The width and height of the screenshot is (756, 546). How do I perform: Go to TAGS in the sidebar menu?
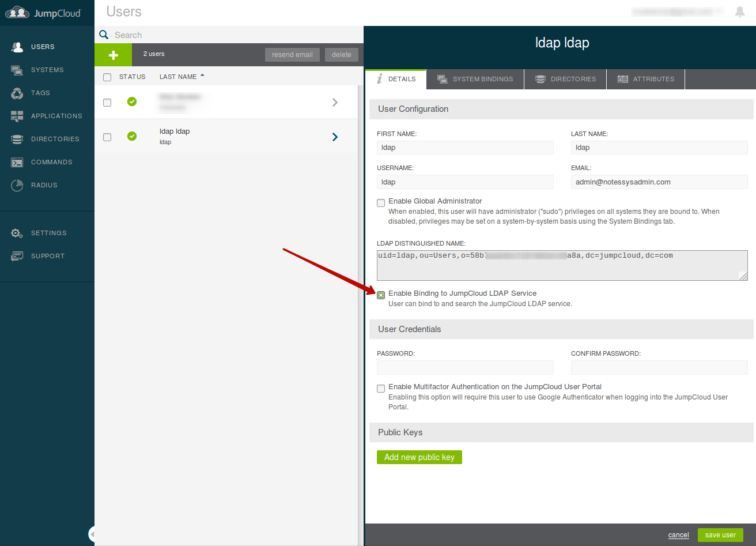point(40,93)
